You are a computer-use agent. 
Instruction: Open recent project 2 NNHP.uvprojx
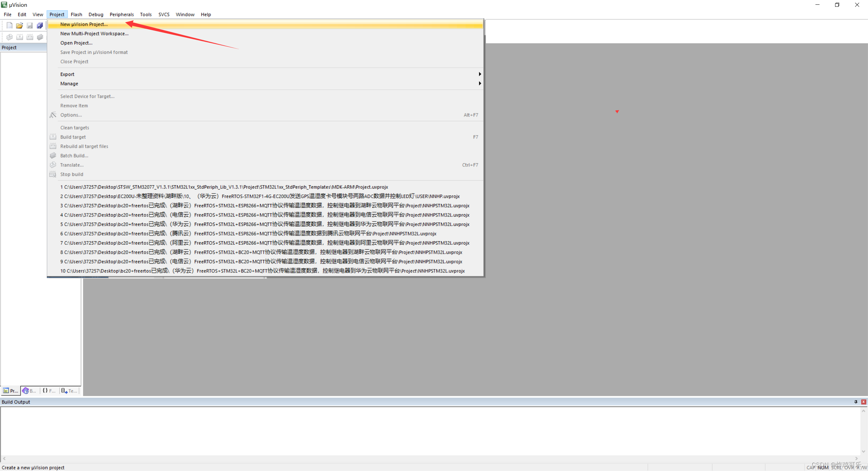coord(260,196)
